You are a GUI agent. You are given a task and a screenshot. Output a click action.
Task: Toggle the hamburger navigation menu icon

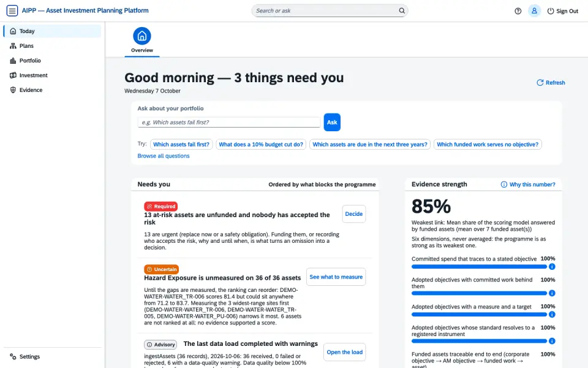(12, 10)
